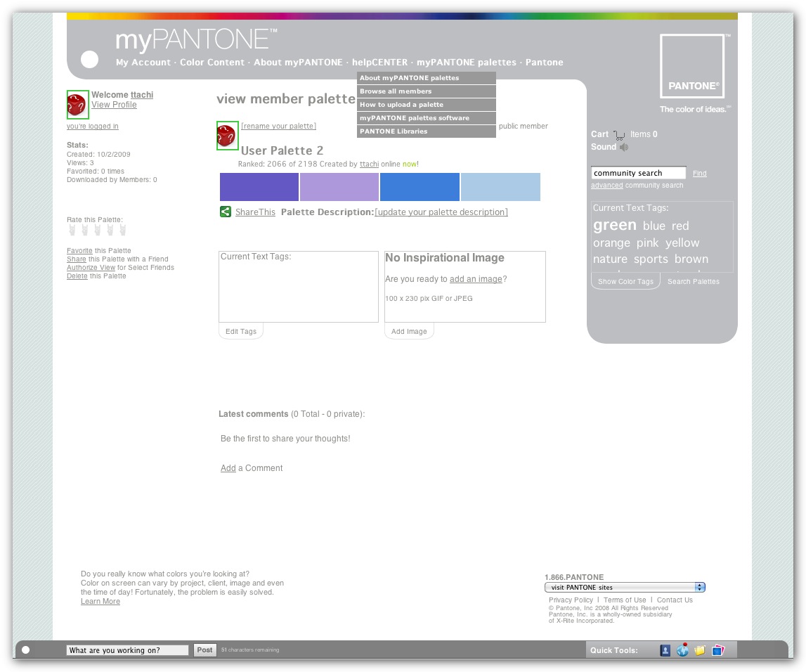
Task: Open the Pantone menu in the header
Action: (545, 63)
